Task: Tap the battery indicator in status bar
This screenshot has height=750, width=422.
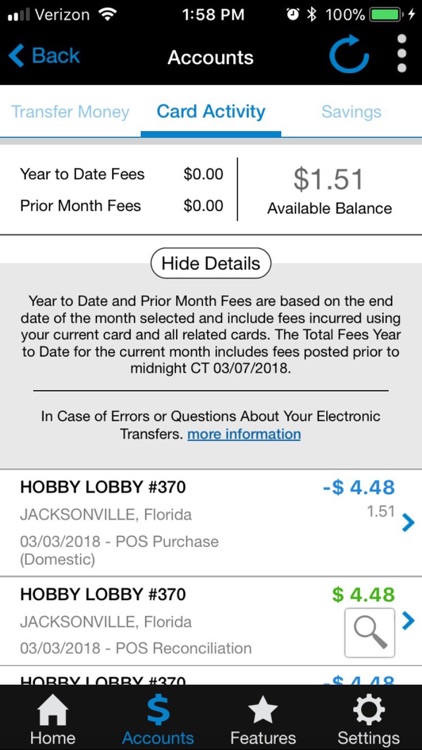Action: [x=387, y=15]
